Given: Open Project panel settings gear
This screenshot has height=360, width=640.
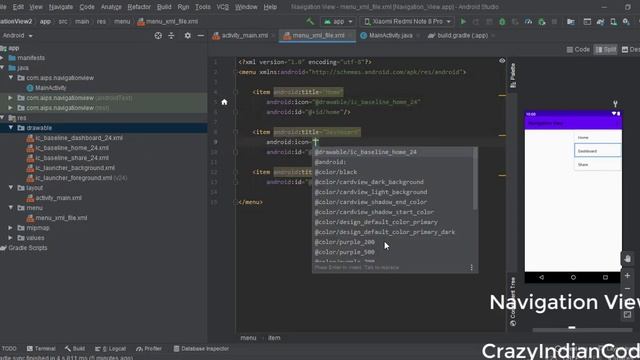Looking at the screenshot, I should coord(187,36).
